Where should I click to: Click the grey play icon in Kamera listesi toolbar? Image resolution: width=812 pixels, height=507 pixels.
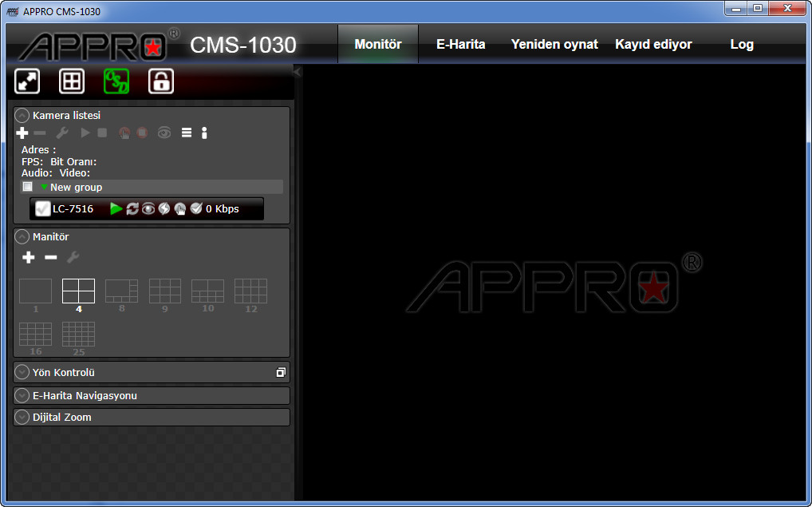click(x=85, y=133)
